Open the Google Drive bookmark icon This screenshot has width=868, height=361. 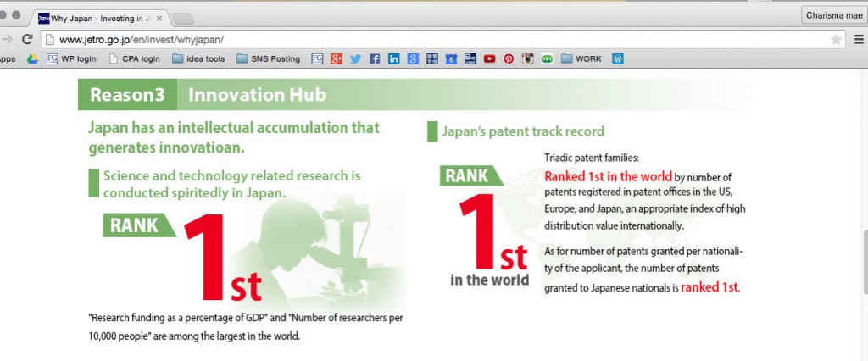(x=32, y=58)
